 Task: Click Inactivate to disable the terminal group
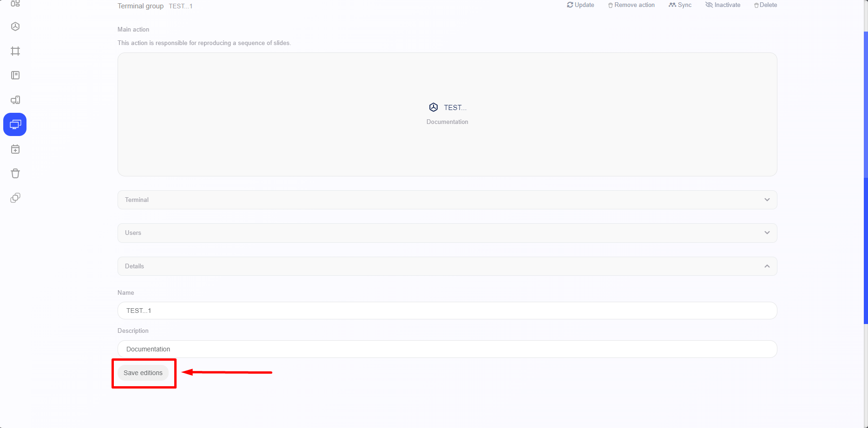[723, 5]
